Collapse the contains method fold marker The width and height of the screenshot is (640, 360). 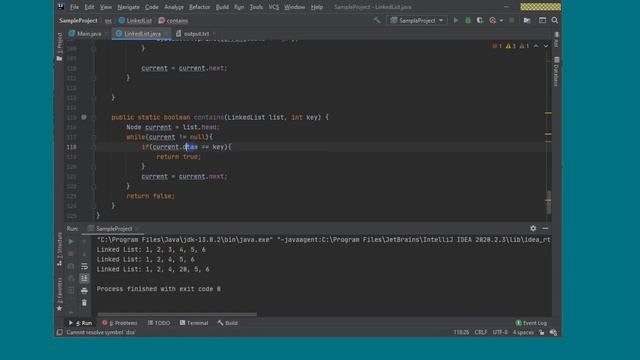[93, 118]
